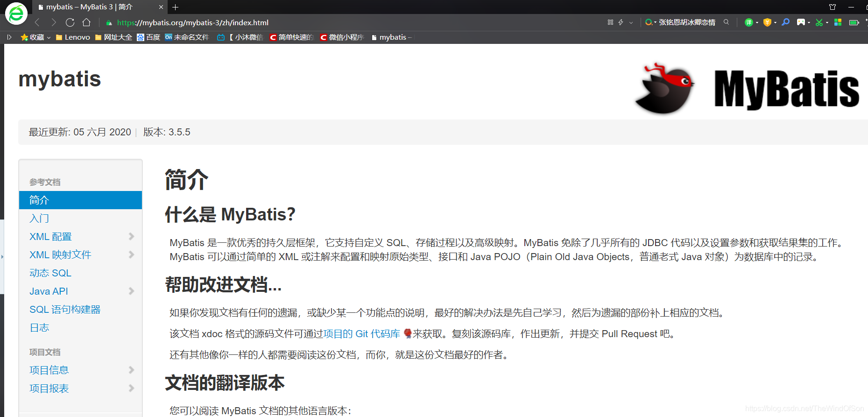Screen dimensions: 868x417
Task: Select 简介 in the sidebar
Action: click(x=80, y=200)
